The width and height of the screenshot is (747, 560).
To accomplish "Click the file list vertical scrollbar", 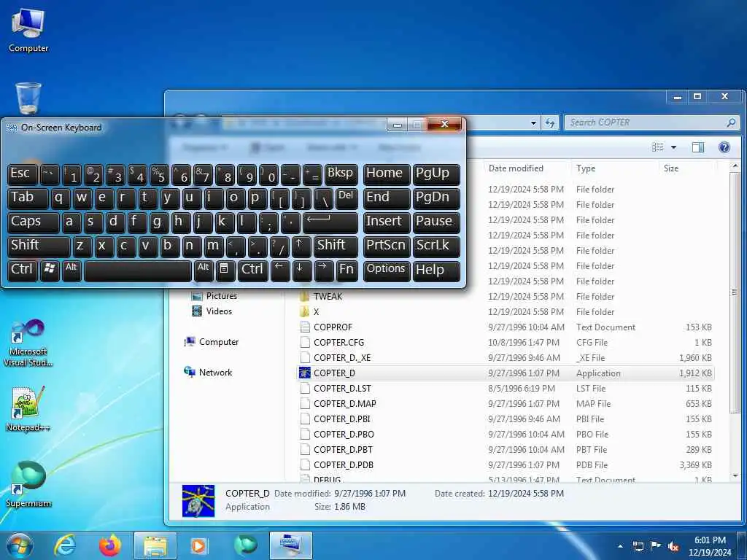I will tap(735, 292).
